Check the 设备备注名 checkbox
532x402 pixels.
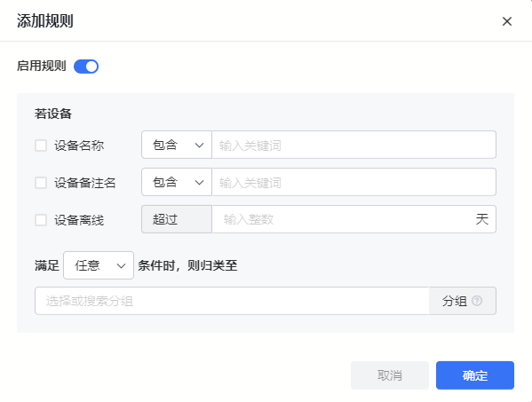click(x=41, y=183)
